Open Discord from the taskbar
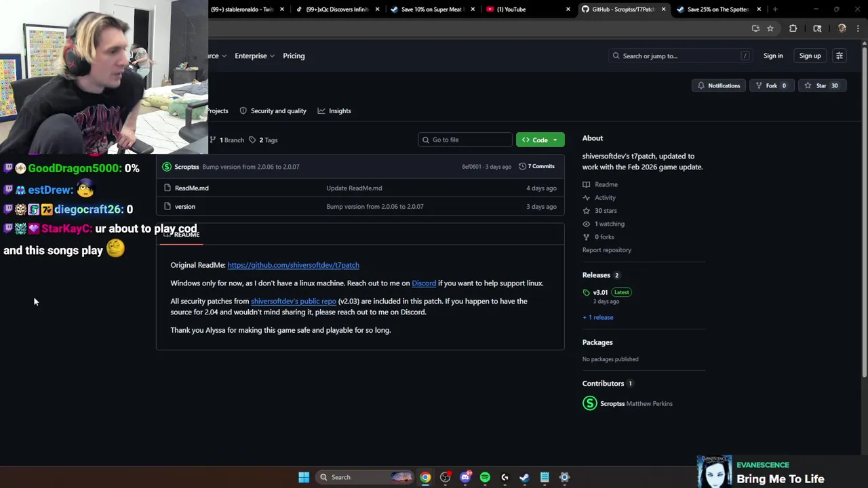Screen dimensions: 868x488 pos(465,477)
